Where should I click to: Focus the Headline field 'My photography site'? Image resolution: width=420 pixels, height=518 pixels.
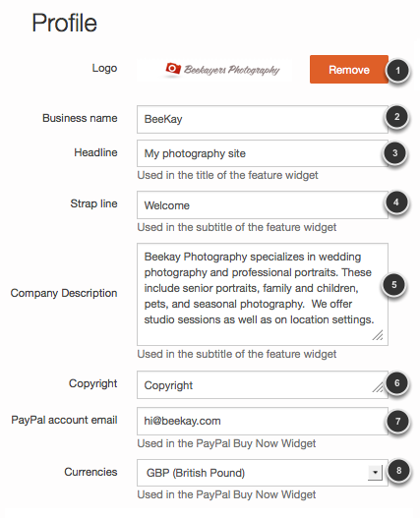tap(263, 153)
